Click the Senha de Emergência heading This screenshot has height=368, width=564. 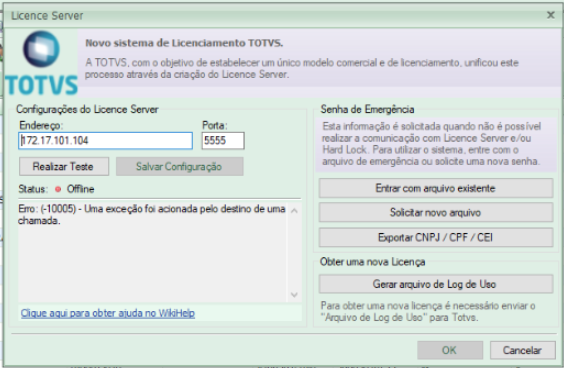click(x=367, y=109)
